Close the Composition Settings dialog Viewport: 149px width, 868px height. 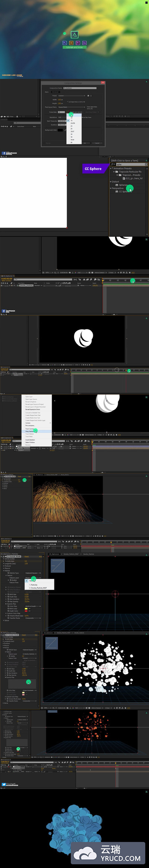[103, 83]
